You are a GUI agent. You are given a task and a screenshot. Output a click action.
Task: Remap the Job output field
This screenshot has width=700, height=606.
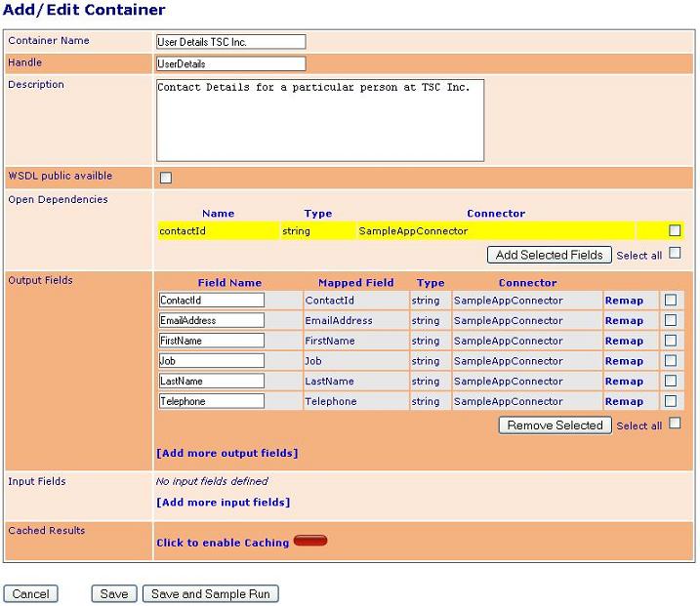[624, 360]
